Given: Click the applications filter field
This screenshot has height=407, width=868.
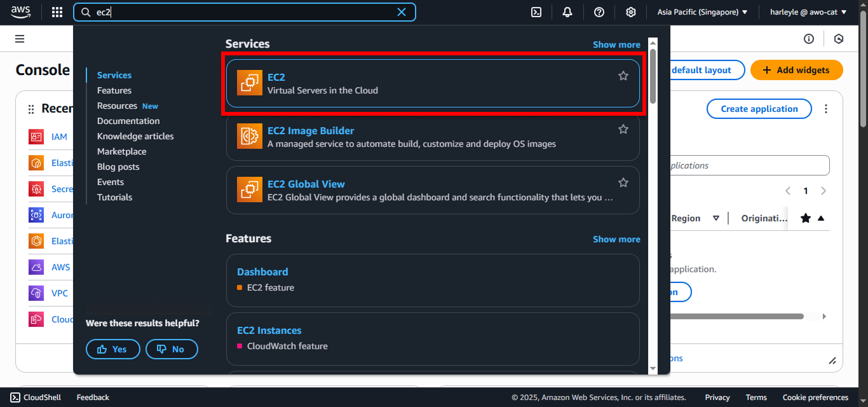Looking at the screenshot, I should tap(749, 165).
